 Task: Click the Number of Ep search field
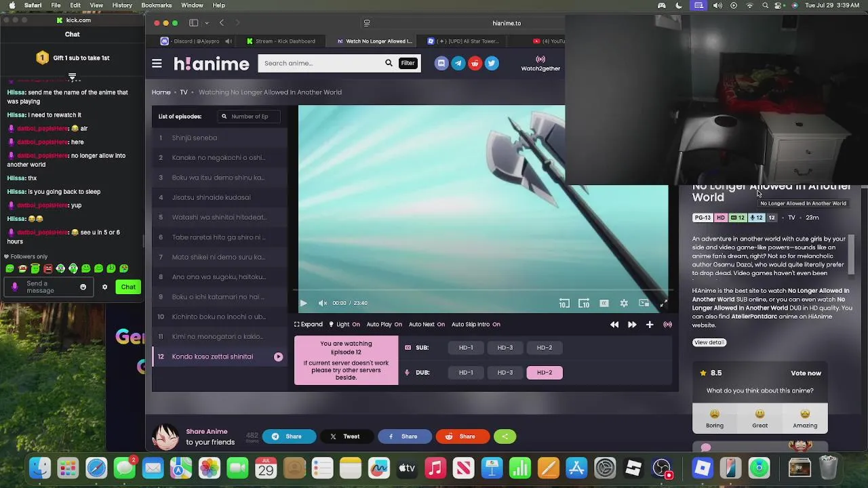coord(250,117)
